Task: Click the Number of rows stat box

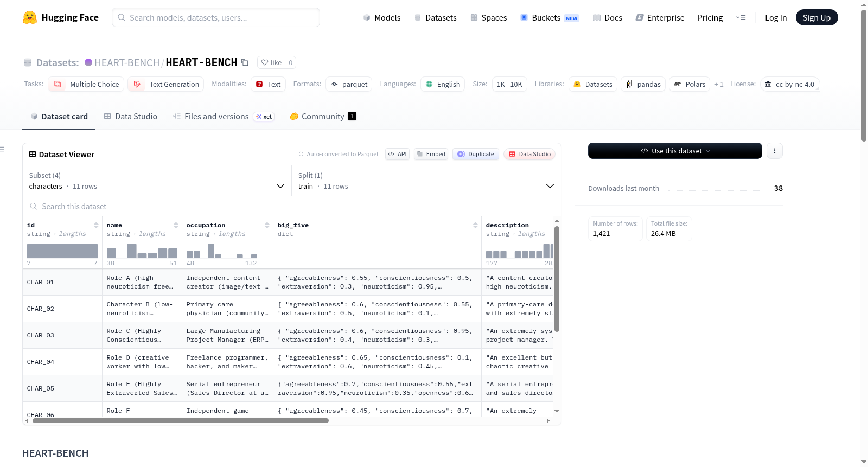Action: click(x=615, y=229)
